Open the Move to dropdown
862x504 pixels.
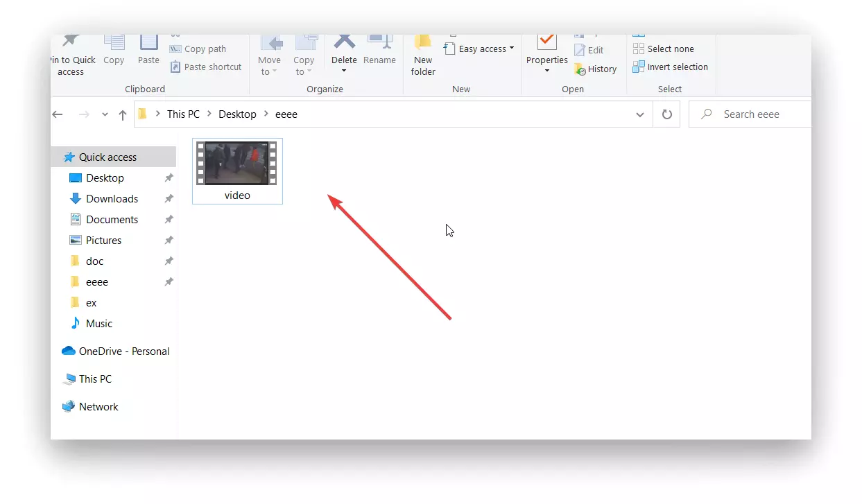pyautogui.click(x=269, y=56)
